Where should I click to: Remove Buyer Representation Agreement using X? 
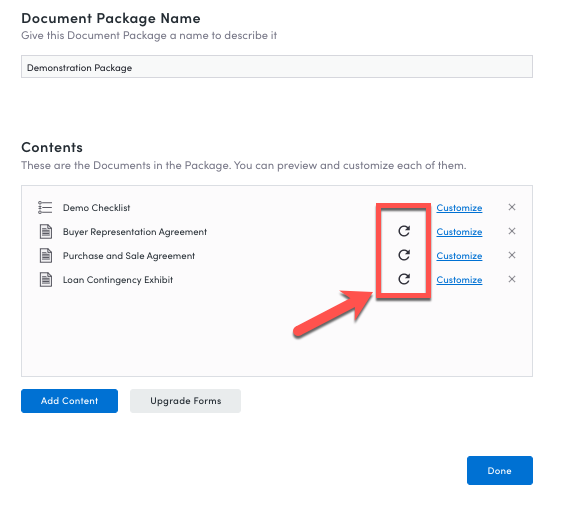511,231
